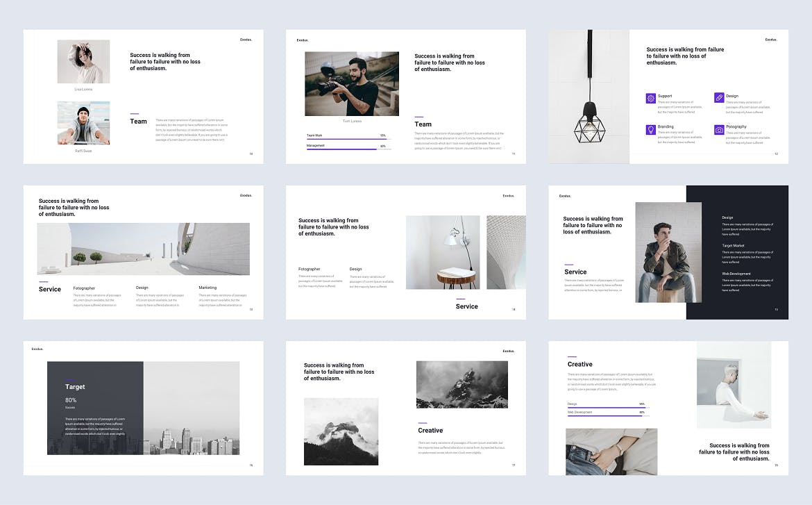Click the Management 80% progress bar
Viewport: 812px width, 505px height.
pyautogui.click(x=348, y=149)
